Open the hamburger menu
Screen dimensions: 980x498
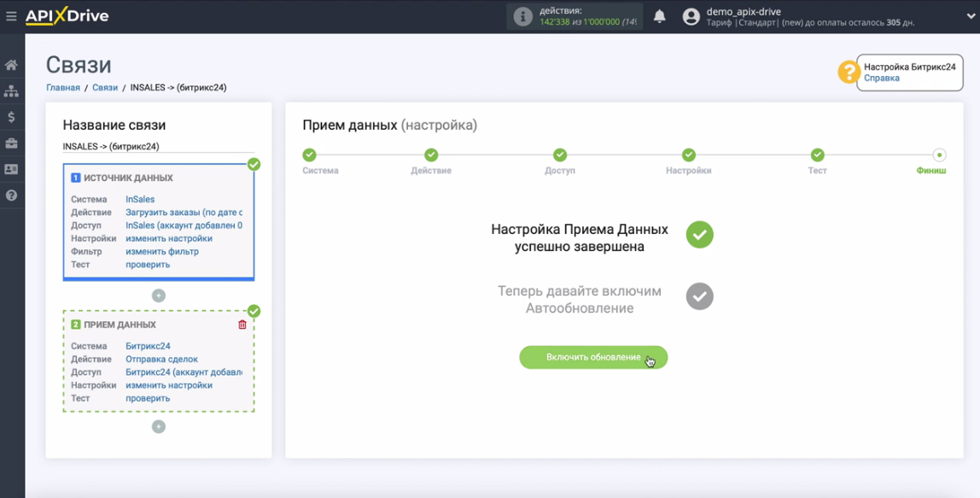point(10,16)
